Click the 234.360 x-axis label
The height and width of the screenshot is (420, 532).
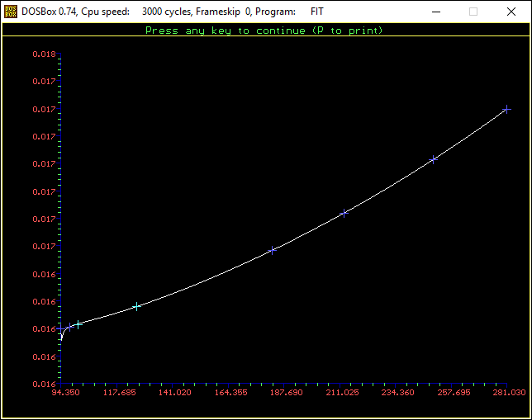397,393
